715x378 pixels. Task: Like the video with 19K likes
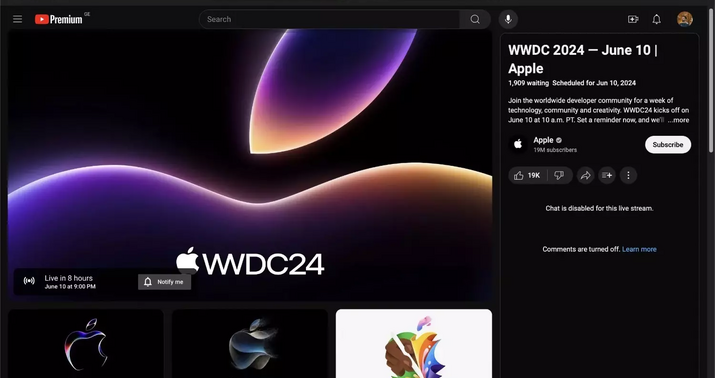pos(528,175)
